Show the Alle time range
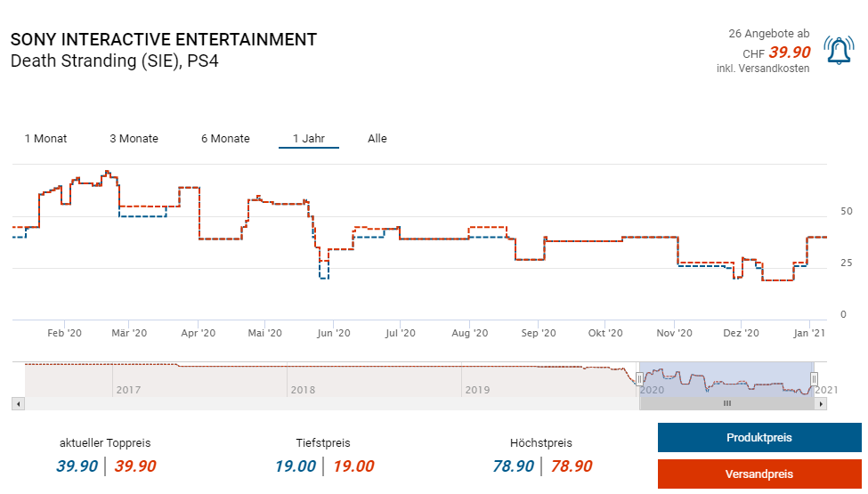This screenshot has height=494, width=868. click(377, 139)
